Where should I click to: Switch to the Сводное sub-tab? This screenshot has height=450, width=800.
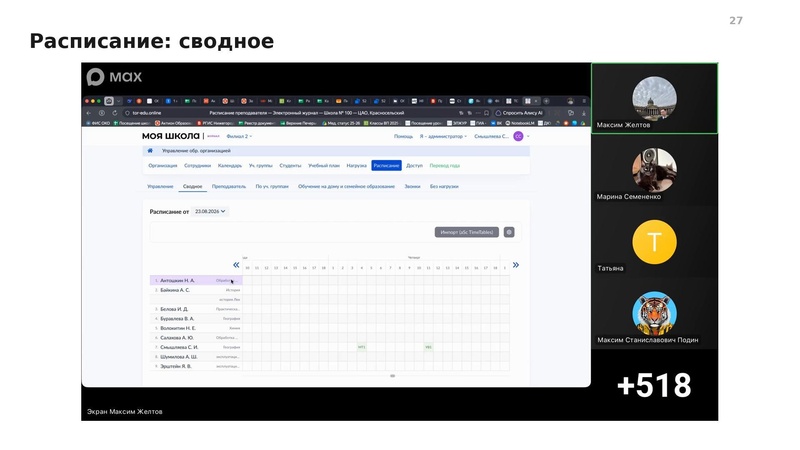[192, 186]
